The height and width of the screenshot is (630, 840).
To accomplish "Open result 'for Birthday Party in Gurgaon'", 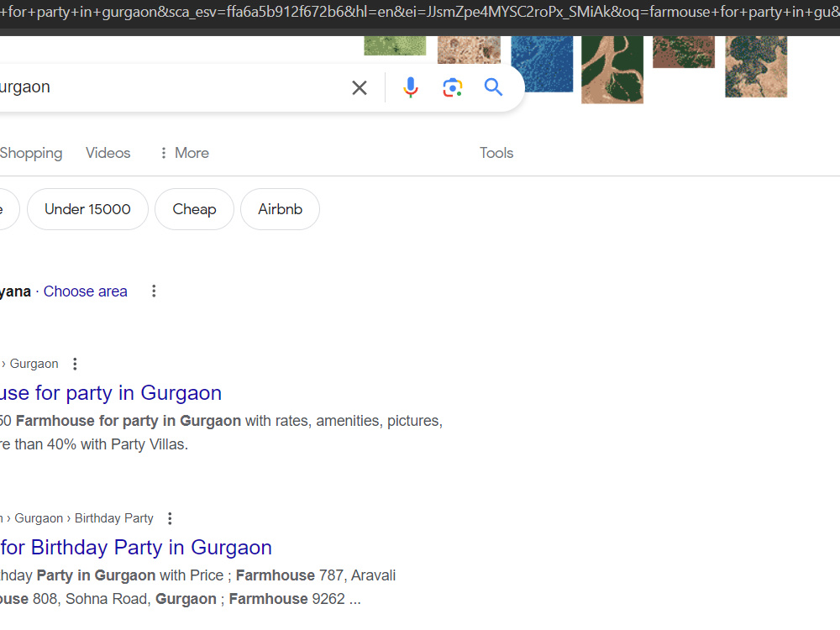I will click(x=136, y=547).
